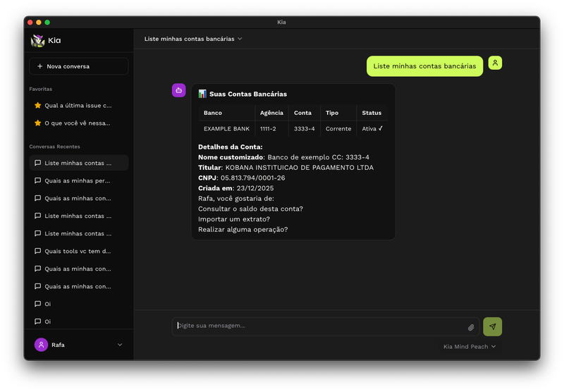Screen dimensions: 564x392
Task: Click the EXAMPLE BANK table row cell
Action: [x=226, y=129]
